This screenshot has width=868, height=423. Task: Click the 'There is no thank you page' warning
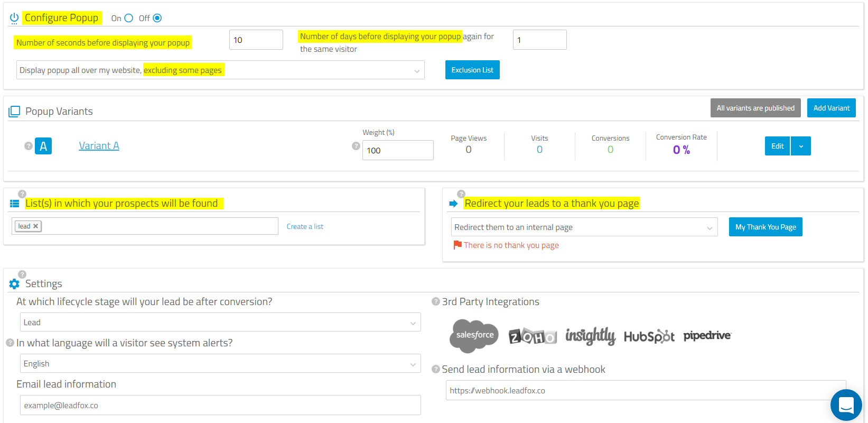(506, 245)
